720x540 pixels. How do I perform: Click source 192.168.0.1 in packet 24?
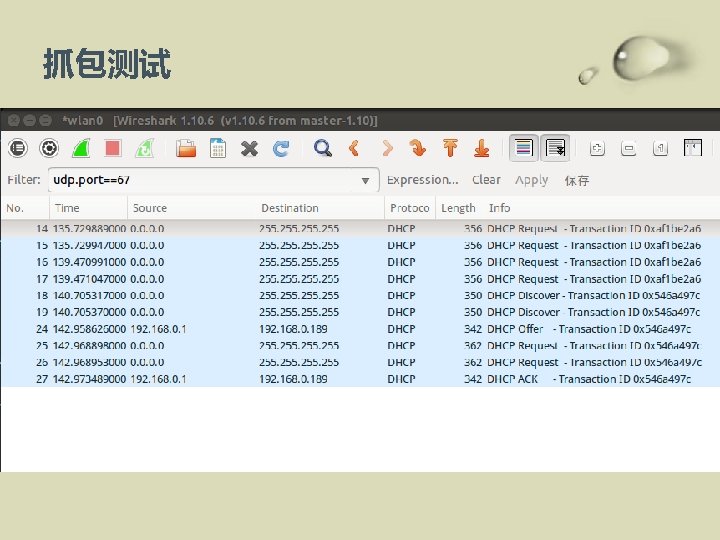pos(158,329)
